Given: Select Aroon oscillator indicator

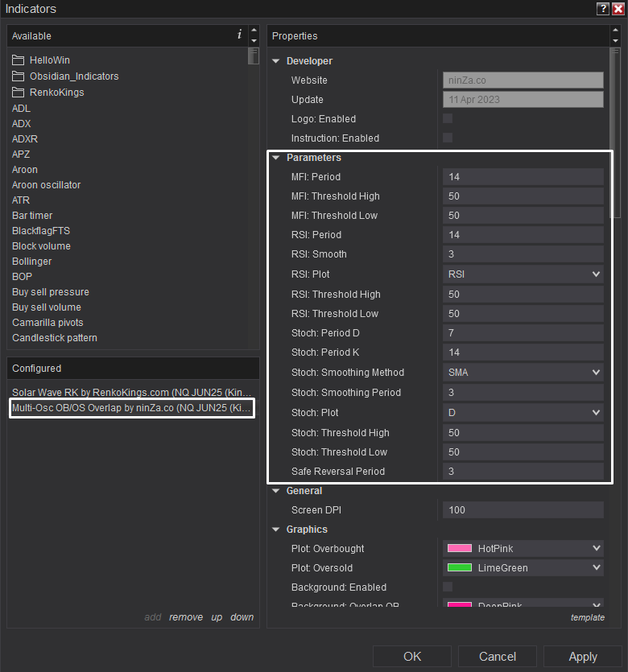Looking at the screenshot, I should click(47, 185).
